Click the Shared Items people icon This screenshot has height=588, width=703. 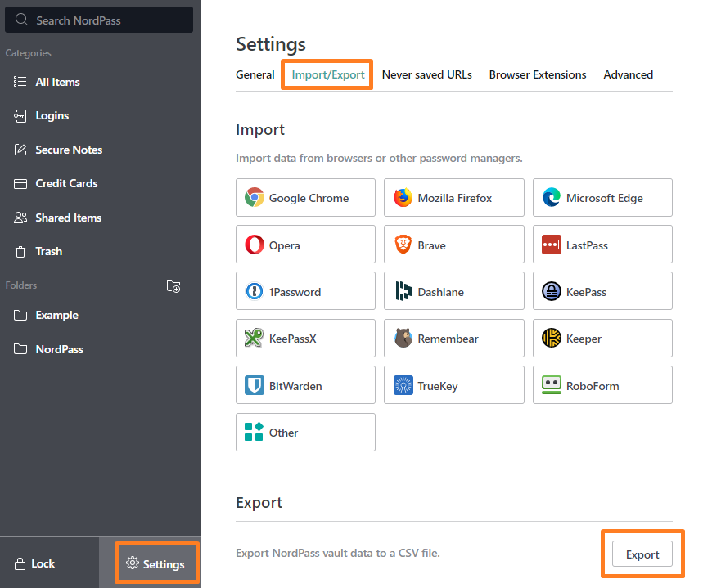point(20,218)
